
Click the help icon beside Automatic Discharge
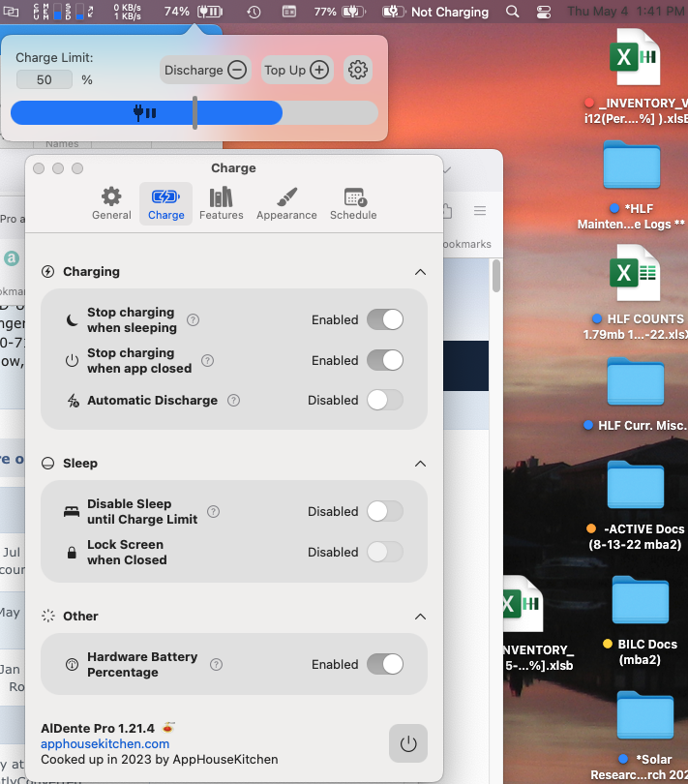[x=233, y=401]
